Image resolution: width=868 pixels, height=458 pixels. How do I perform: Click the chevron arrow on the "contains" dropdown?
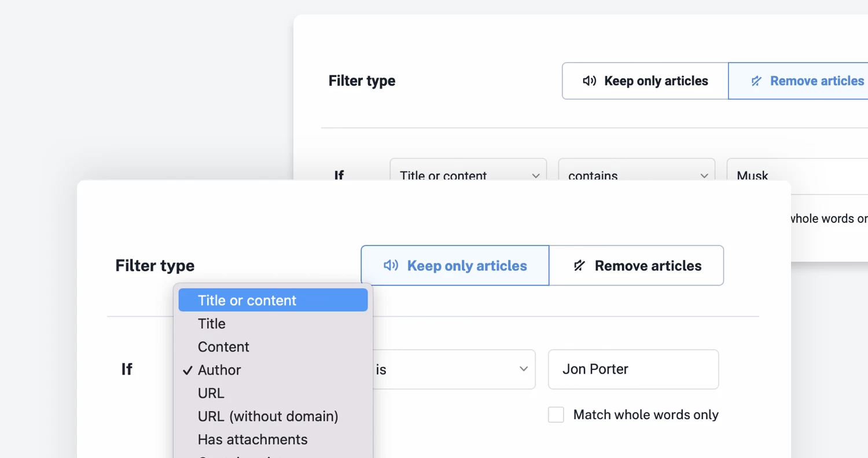704,175
